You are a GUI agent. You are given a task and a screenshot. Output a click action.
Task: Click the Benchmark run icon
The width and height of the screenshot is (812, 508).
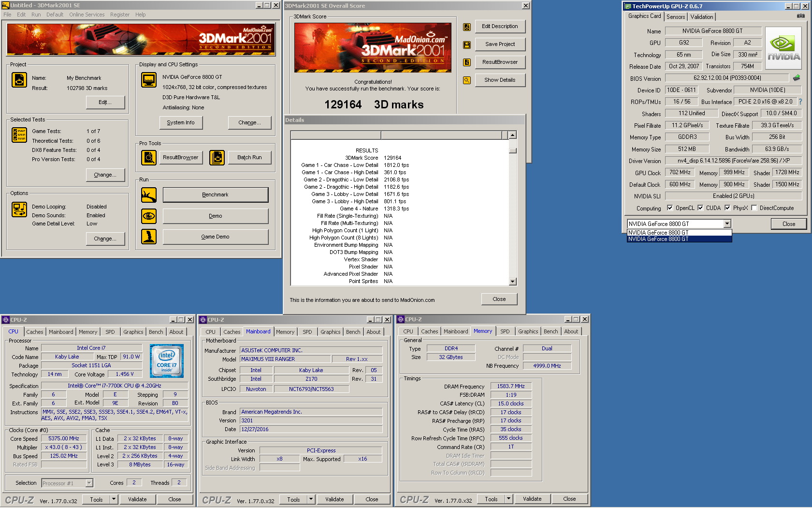coord(149,195)
